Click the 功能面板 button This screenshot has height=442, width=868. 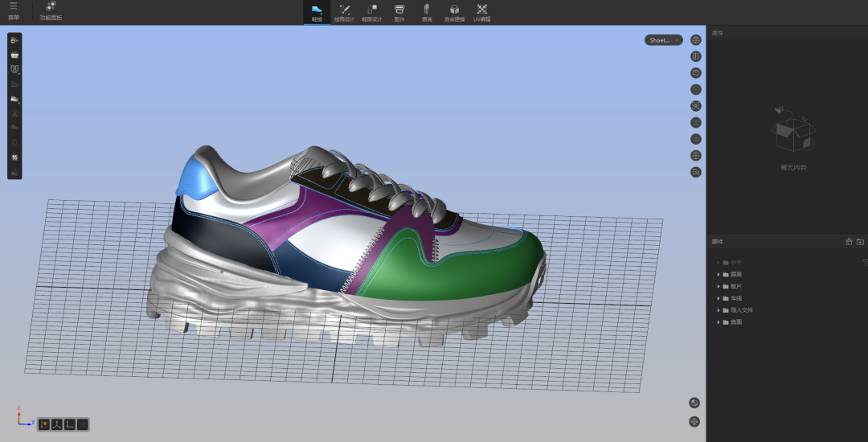(x=51, y=10)
